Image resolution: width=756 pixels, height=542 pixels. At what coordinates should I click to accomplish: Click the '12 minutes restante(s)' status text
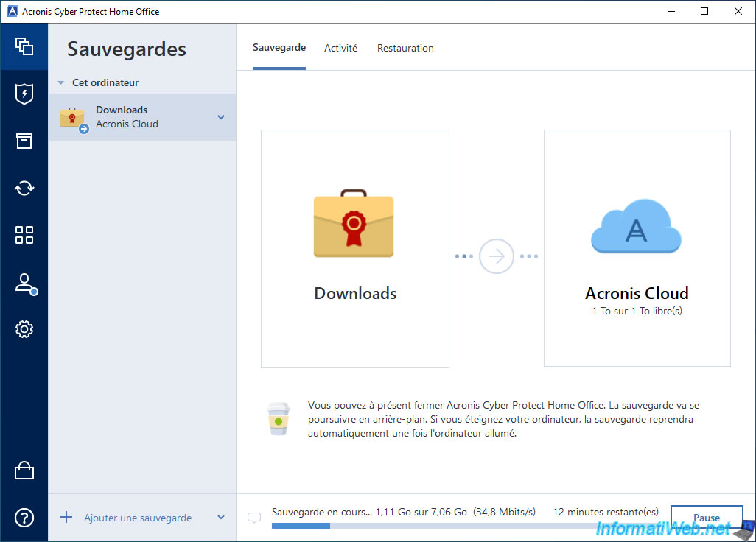coord(606,512)
